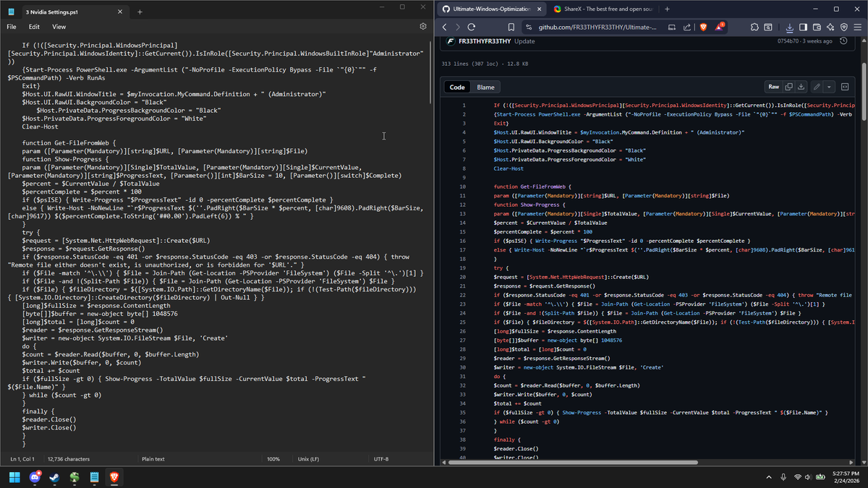
Task: Click line number 25 in GitHub code
Action: (x=462, y=322)
